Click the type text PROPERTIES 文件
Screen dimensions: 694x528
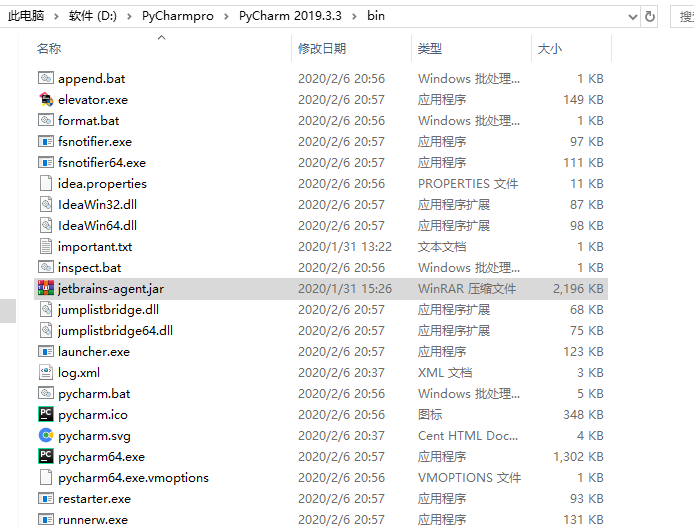[x=468, y=183]
